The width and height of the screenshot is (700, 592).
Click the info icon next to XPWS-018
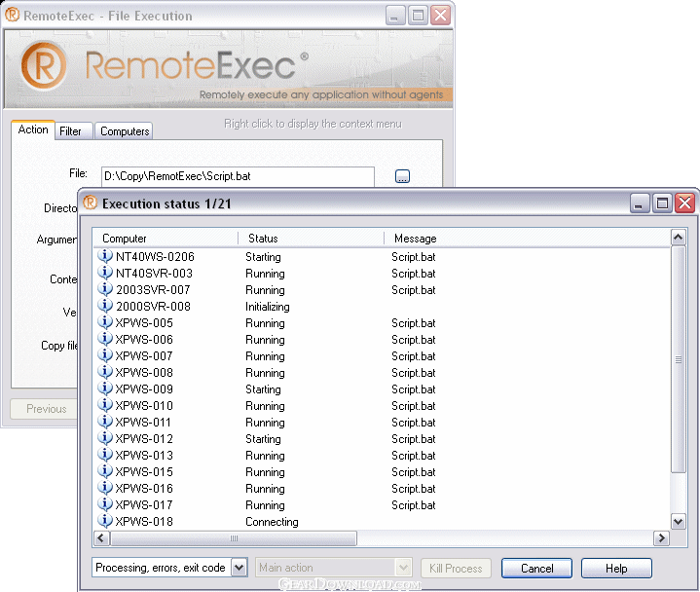(106, 521)
